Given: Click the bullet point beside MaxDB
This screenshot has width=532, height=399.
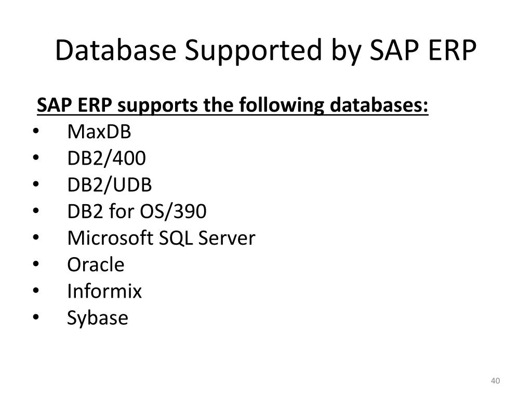Looking at the screenshot, I should (x=36, y=131).
